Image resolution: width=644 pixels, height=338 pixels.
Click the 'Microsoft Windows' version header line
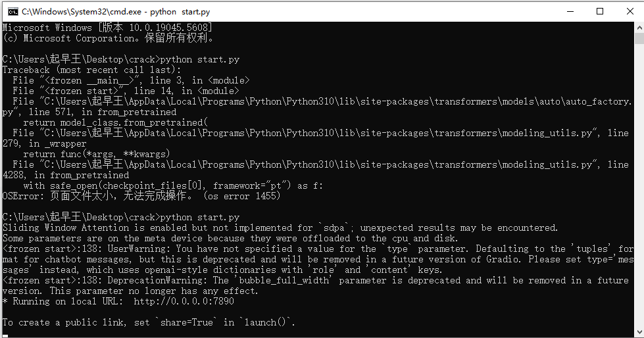pyautogui.click(x=108, y=28)
